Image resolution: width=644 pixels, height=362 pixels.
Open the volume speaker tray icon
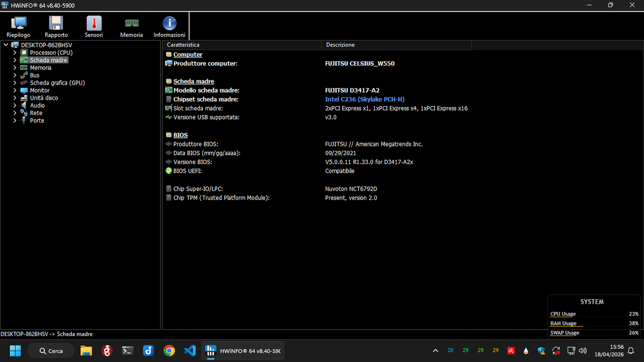(x=583, y=350)
